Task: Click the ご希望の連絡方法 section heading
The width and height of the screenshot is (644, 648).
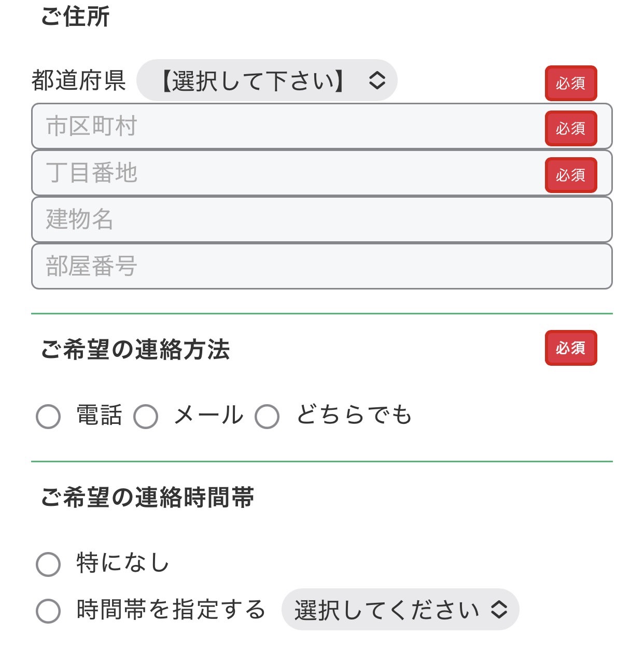Action: (x=135, y=349)
